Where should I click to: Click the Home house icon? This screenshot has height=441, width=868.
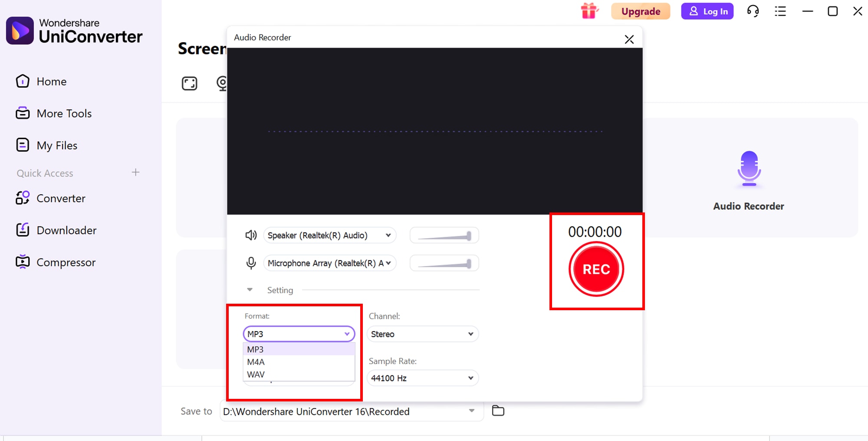coord(23,81)
